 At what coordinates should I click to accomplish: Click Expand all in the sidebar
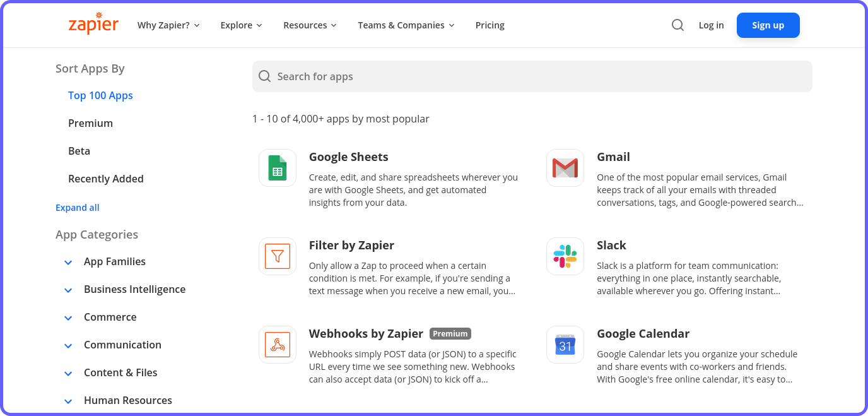(77, 207)
